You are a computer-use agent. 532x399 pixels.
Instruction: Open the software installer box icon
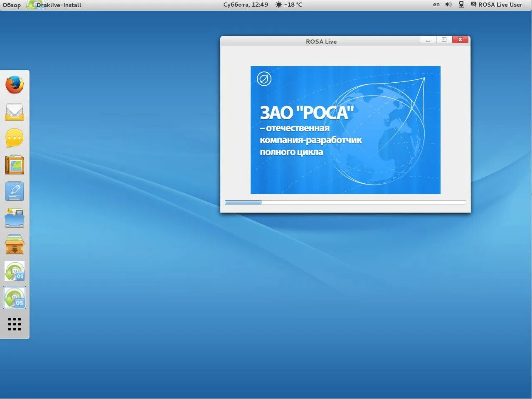[x=15, y=244]
